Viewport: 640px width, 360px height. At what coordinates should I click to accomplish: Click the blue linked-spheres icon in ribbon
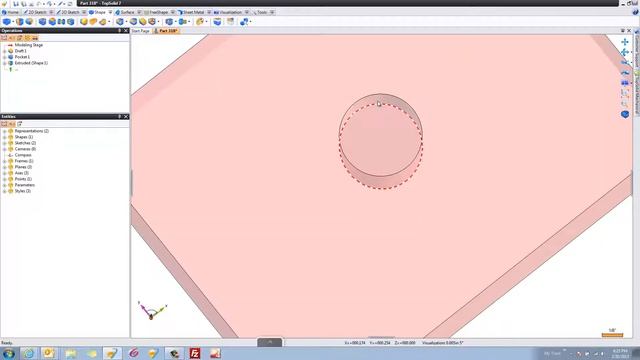244,22
